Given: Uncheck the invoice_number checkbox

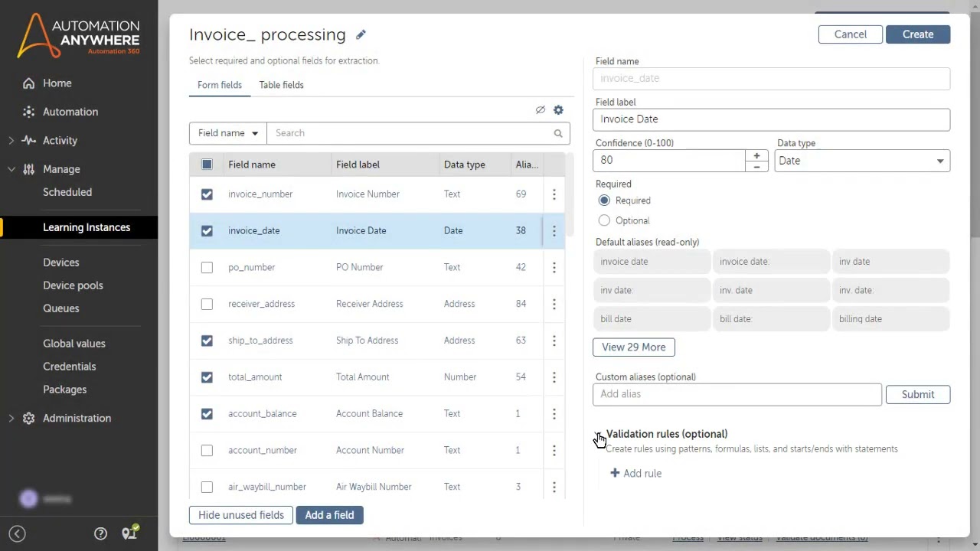Looking at the screenshot, I should point(207,194).
